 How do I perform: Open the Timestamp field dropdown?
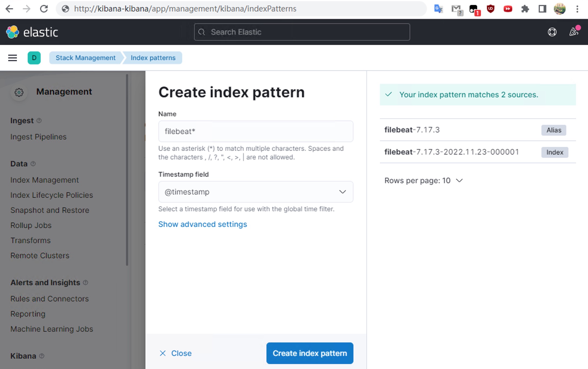click(255, 192)
